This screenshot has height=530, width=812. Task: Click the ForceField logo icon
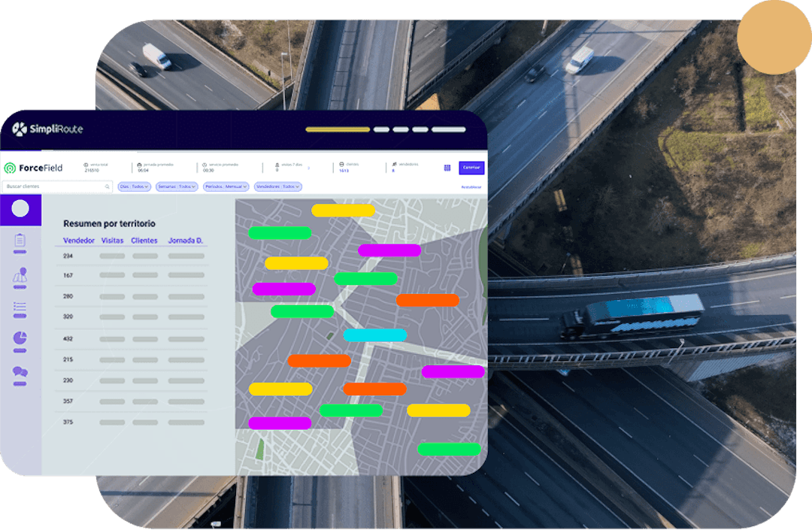[10, 168]
